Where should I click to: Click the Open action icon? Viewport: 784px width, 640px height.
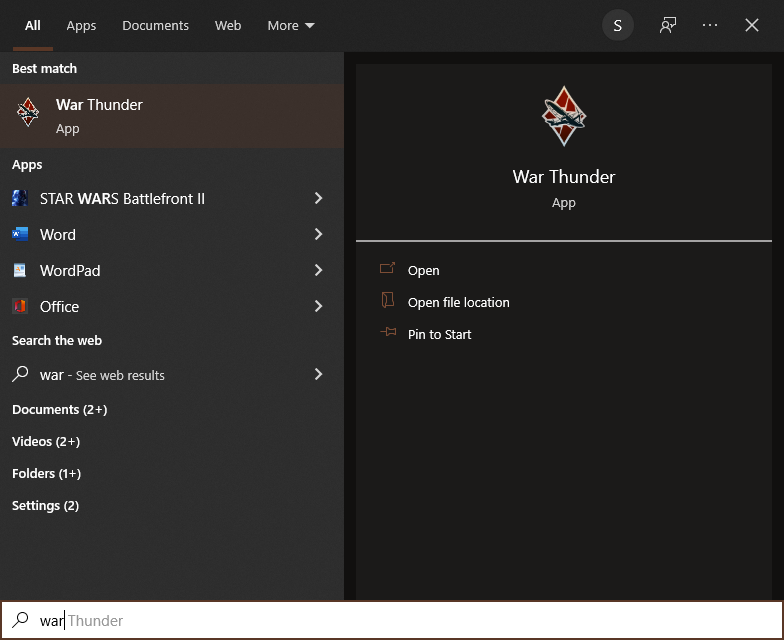[x=388, y=268]
